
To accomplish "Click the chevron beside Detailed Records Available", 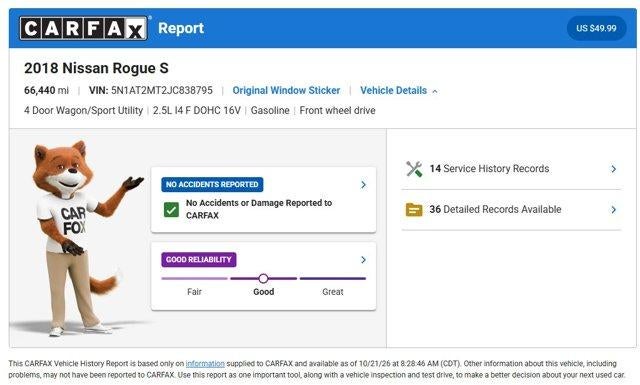I will [x=613, y=210].
